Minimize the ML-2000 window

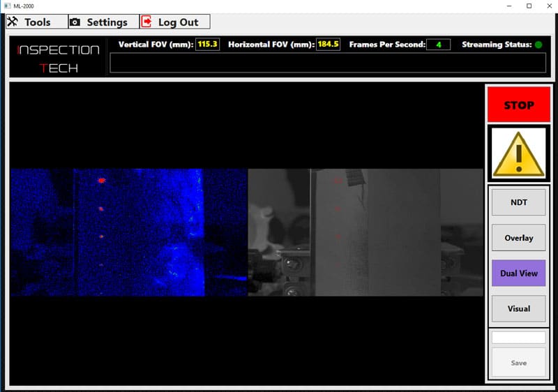[x=509, y=6]
